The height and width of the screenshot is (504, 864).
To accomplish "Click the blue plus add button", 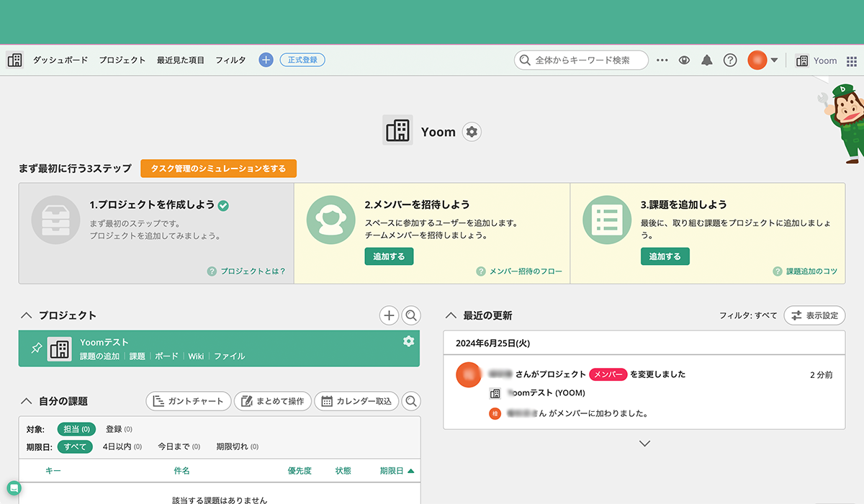I will (266, 60).
